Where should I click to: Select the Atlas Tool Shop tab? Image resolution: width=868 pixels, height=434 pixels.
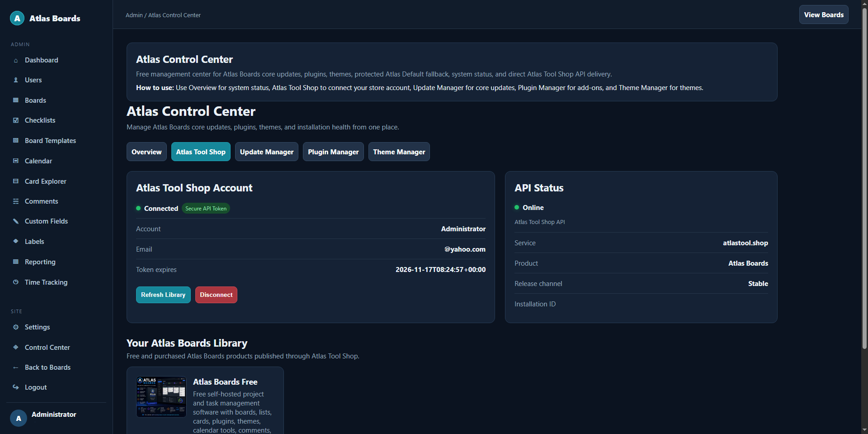[201, 152]
